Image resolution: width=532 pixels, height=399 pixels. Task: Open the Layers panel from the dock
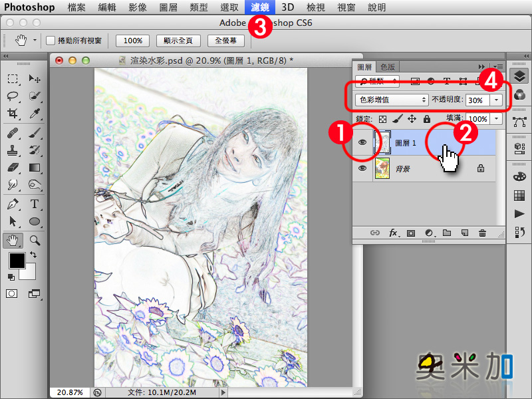(x=519, y=76)
